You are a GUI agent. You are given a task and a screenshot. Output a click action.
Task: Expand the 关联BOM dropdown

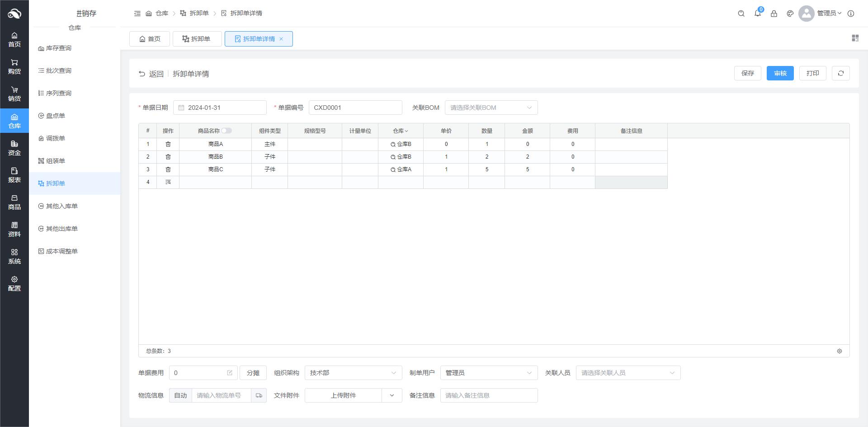pos(491,108)
